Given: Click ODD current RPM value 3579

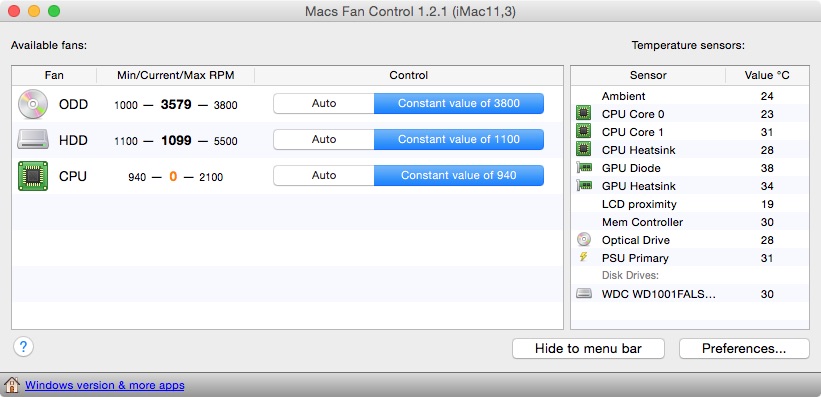Looking at the screenshot, I should [x=176, y=104].
